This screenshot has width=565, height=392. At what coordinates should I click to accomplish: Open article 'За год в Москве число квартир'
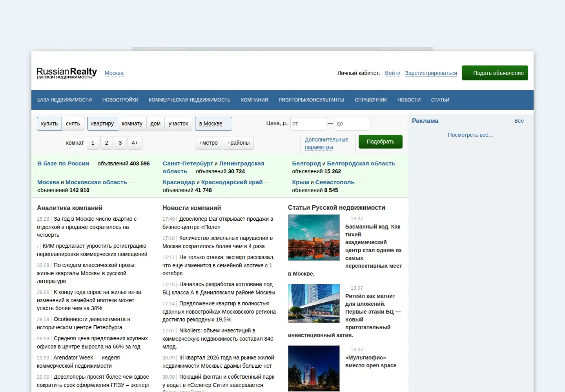[87, 227]
